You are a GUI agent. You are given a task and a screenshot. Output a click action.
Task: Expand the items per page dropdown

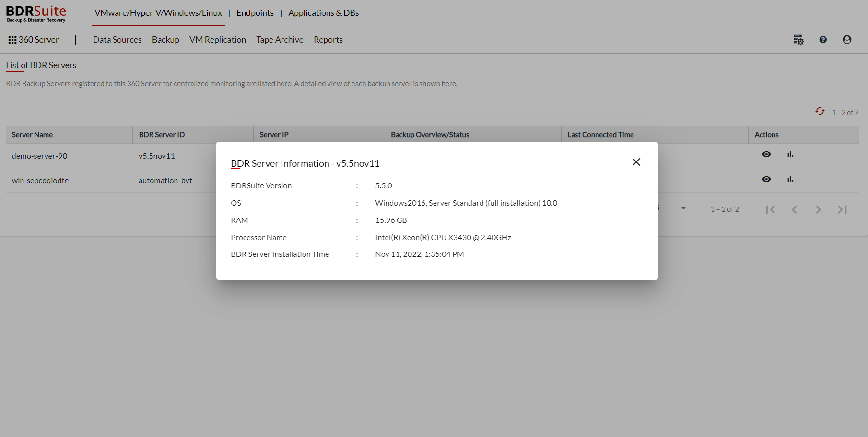683,208
